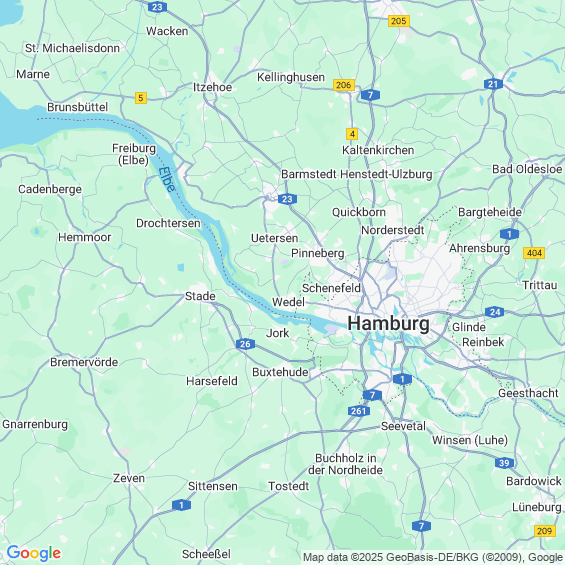This screenshot has width=565, height=565.
Task: Select the A 261 highway shield
Action: pos(359,411)
